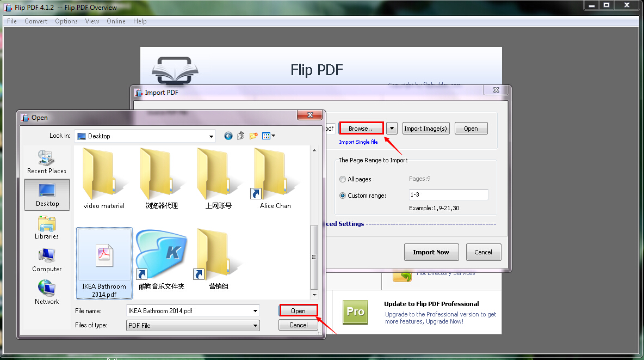
Task: Open the Online menu
Action: (x=116, y=21)
